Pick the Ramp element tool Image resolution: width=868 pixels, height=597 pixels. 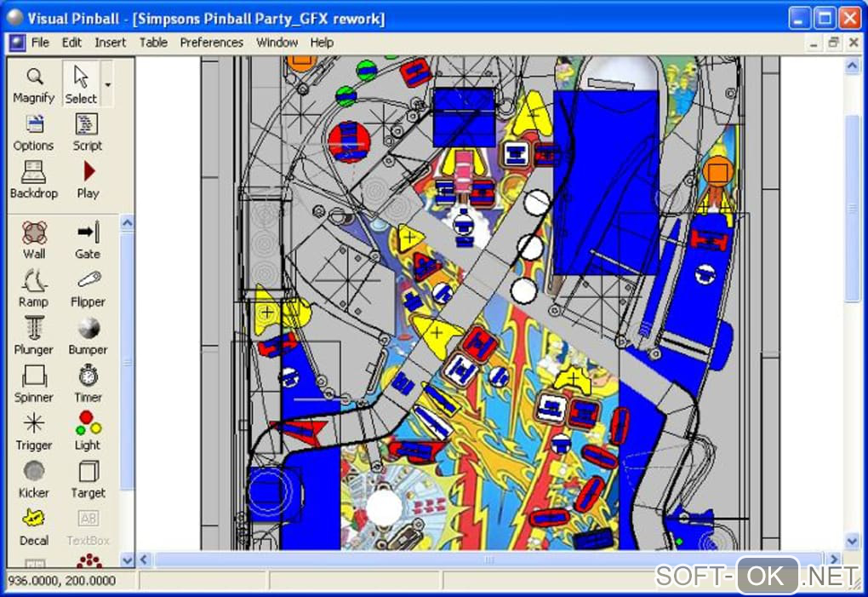34,288
